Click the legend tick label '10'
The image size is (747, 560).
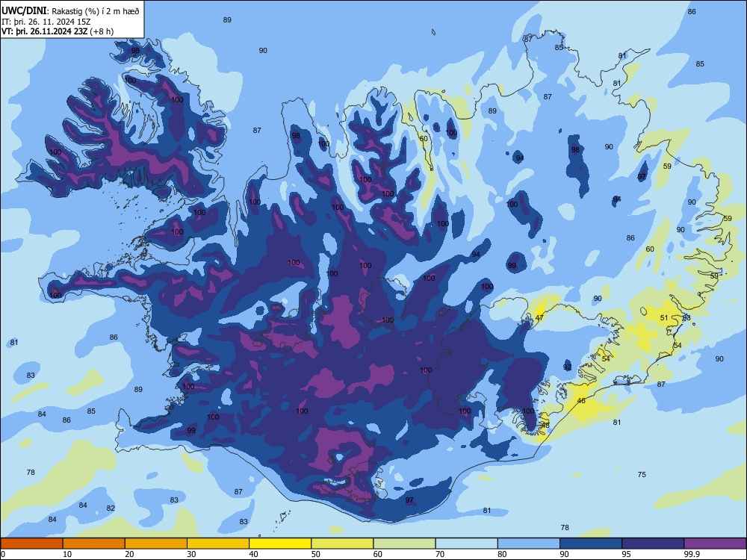pyautogui.click(x=67, y=554)
